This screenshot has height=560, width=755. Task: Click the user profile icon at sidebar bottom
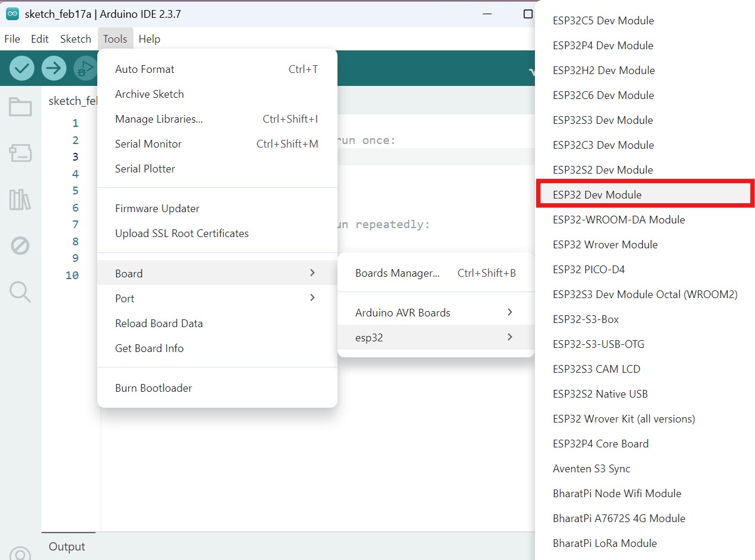pos(20,555)
